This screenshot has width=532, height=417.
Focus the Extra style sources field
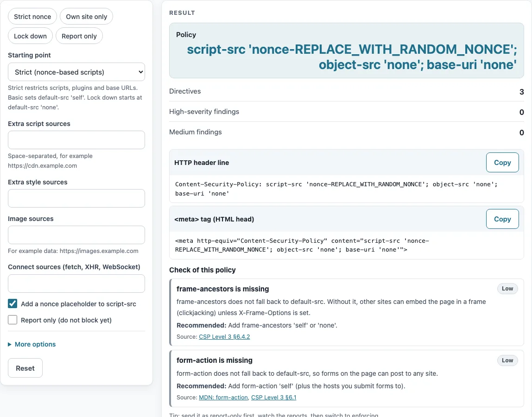[76, 198]
